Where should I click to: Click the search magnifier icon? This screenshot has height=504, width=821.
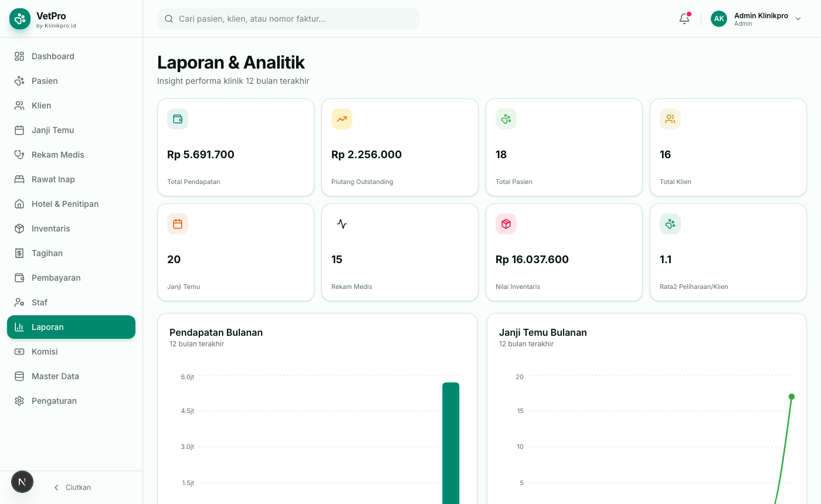click(x=169, y=19)
